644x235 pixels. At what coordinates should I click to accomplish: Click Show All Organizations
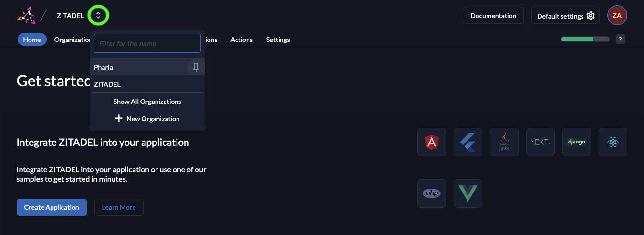(x=147, y=102)
